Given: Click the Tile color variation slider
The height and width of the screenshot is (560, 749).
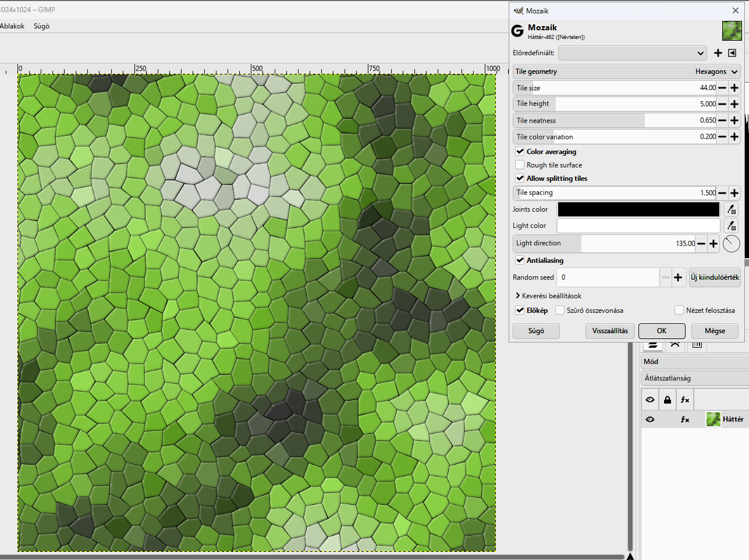Looking at the screenshot, I should tap(615, 137).
